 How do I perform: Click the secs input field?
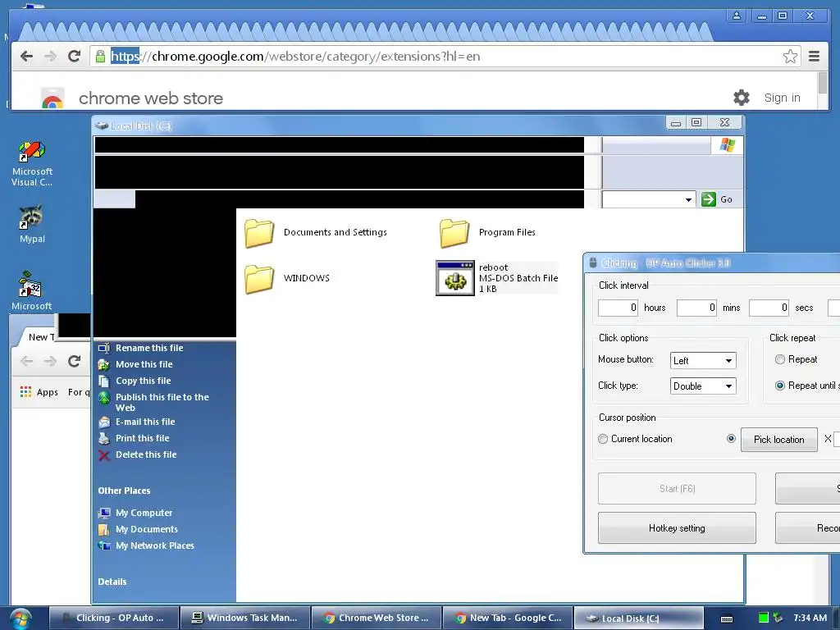point(769,308)
